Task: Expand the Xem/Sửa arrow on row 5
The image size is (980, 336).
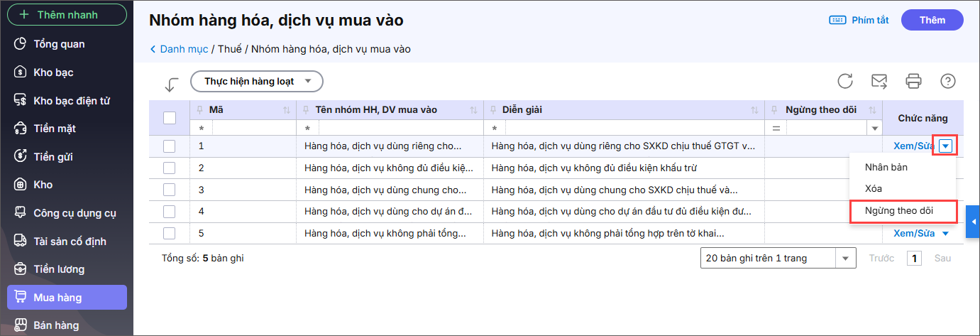Action: tap(945, 233)
